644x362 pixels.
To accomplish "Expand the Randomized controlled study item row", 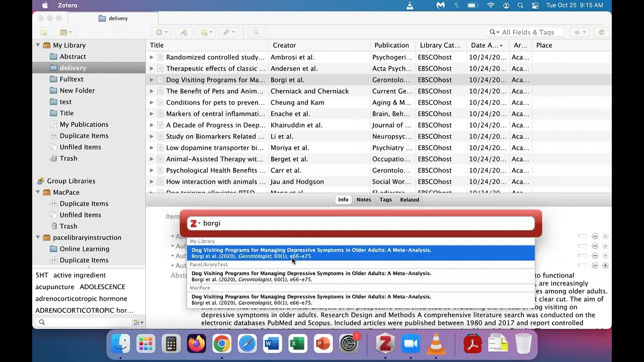I will pos(151,57).
